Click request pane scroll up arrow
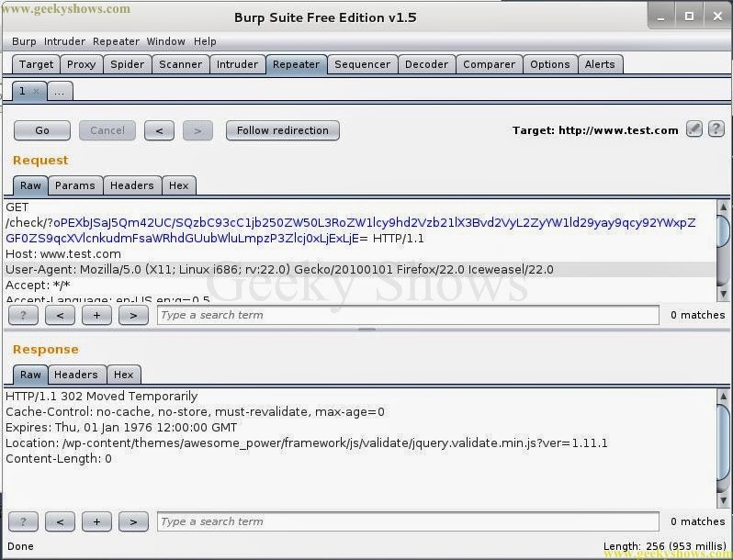The width and height of the screenshot is (733, 560). tap(723, 207)
